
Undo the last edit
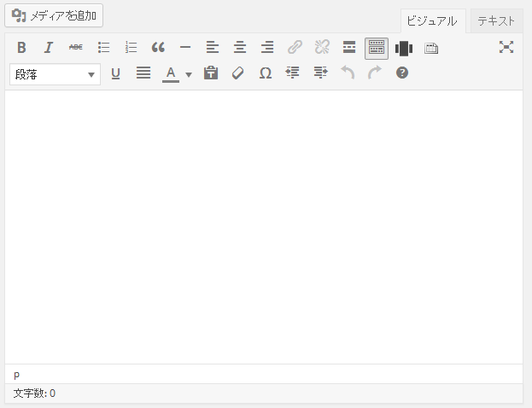click(x=348, y=73)
